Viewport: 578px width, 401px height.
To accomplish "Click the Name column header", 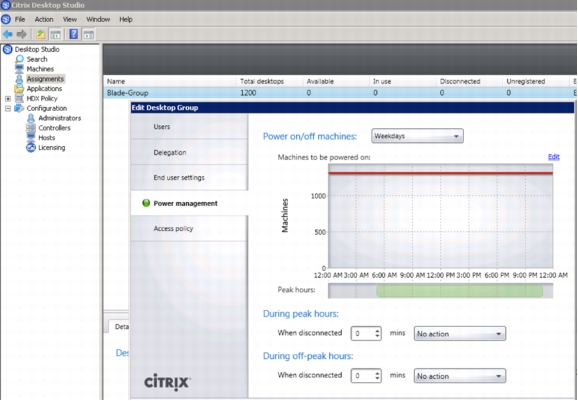I will pyautogui.click(x=170, y=81).
